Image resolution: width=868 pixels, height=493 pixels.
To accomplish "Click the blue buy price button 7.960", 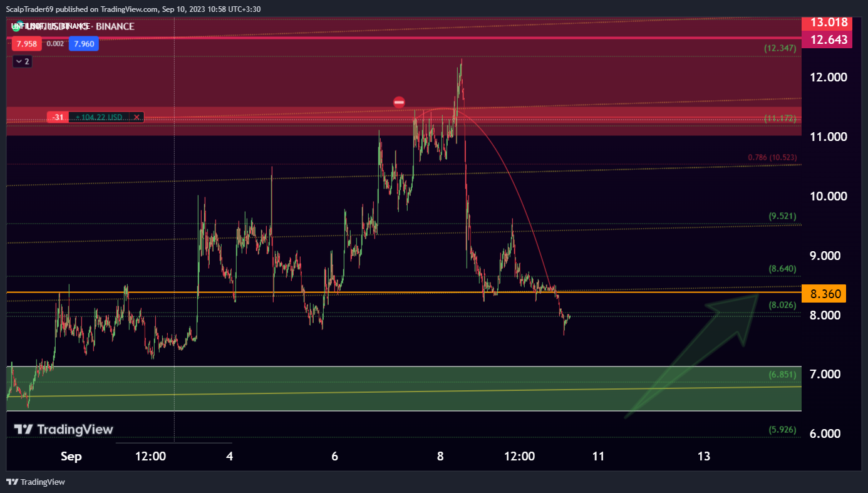I will pyautogui.click(x=83, y=44).
